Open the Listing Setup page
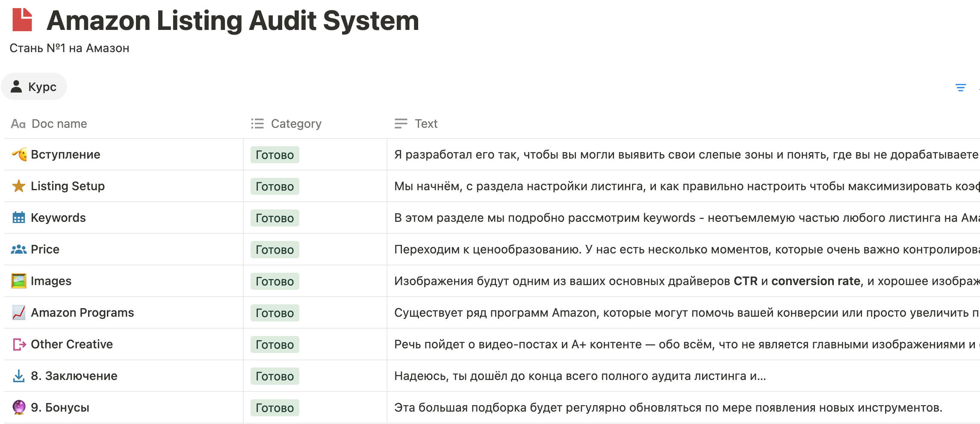 [68, 186]
